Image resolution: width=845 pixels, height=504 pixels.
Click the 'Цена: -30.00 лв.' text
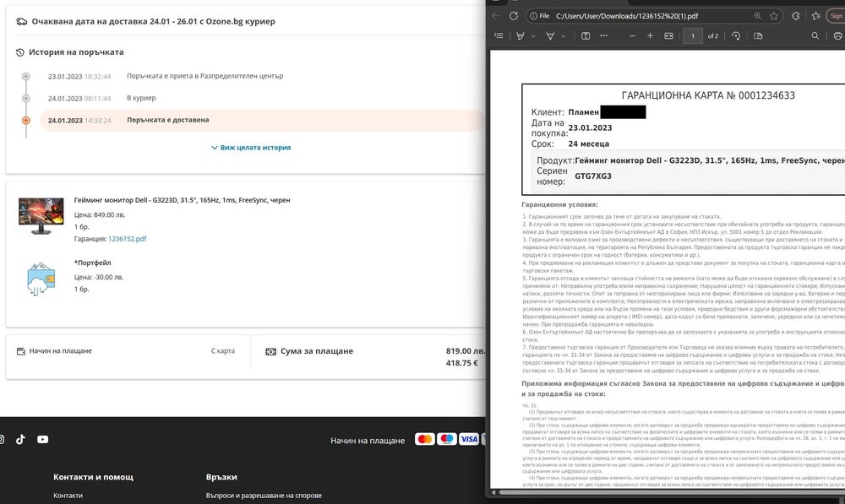pos(99,277)
